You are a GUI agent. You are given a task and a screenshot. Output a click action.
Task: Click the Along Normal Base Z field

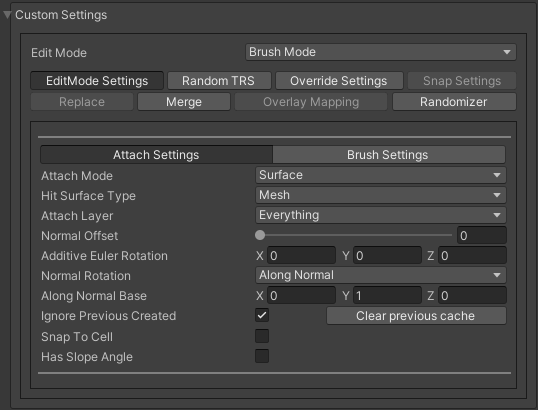(x=472, y=295)
